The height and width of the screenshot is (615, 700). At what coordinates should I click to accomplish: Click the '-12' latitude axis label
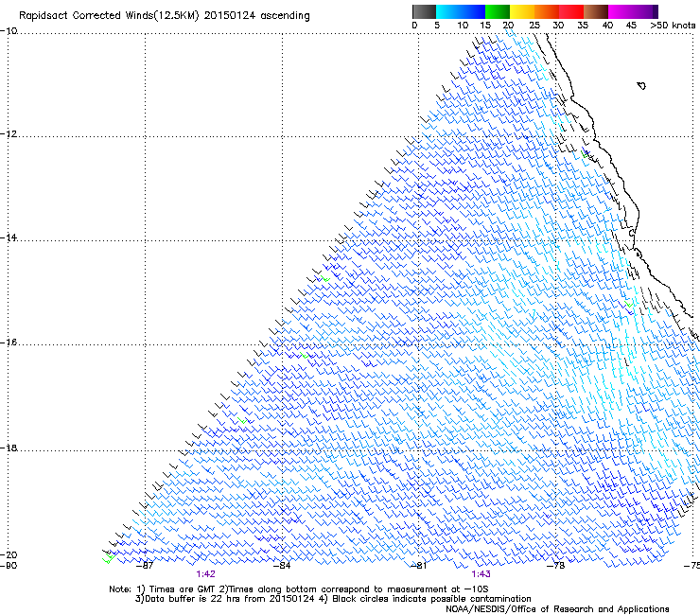tap(9, 134)
